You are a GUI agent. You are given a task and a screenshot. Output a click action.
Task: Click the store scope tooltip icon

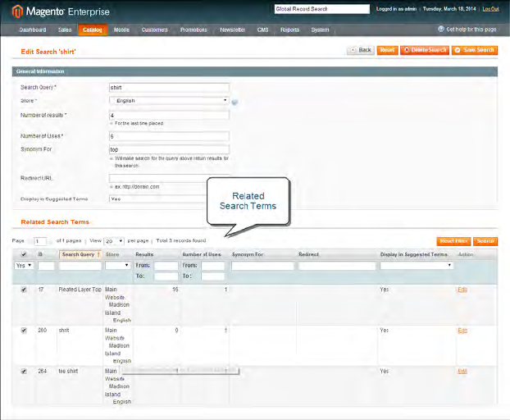(235, 103)
